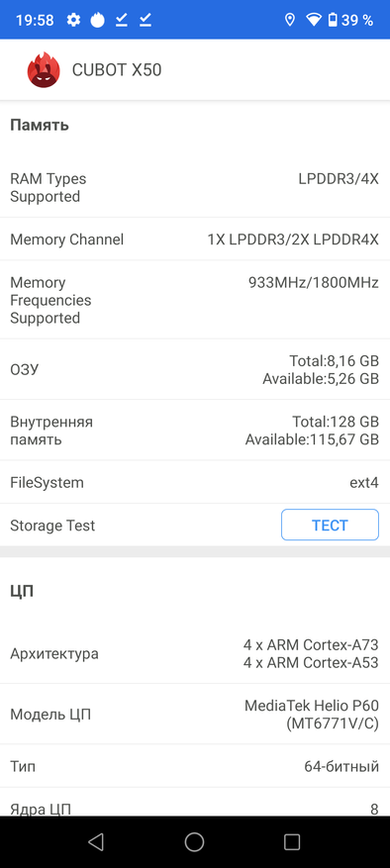Image resolution: width=390 pixels, height=868 pixels.
Task: Tap the Android back navigation triangle
Action: coord(96,842)
